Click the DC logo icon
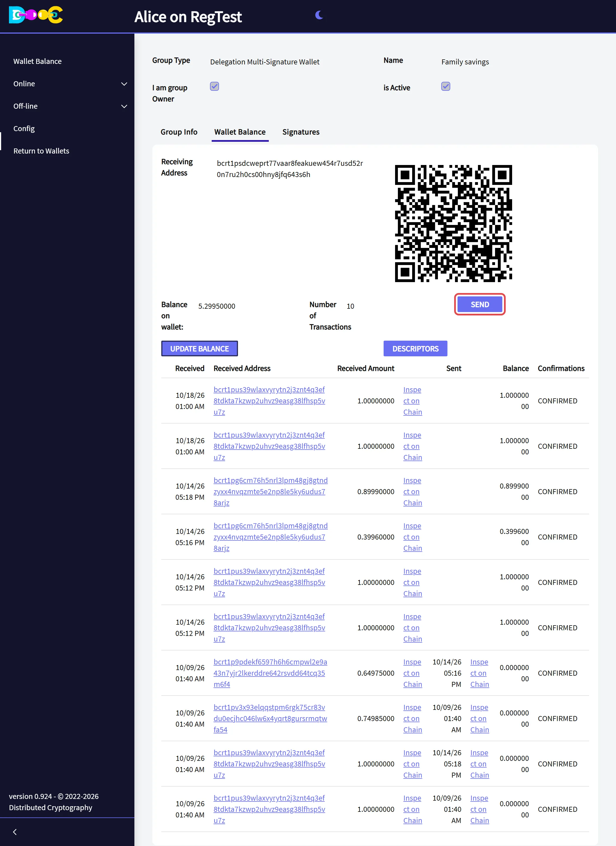This screenshot has width=616, height=846. (x=36, y=15)
